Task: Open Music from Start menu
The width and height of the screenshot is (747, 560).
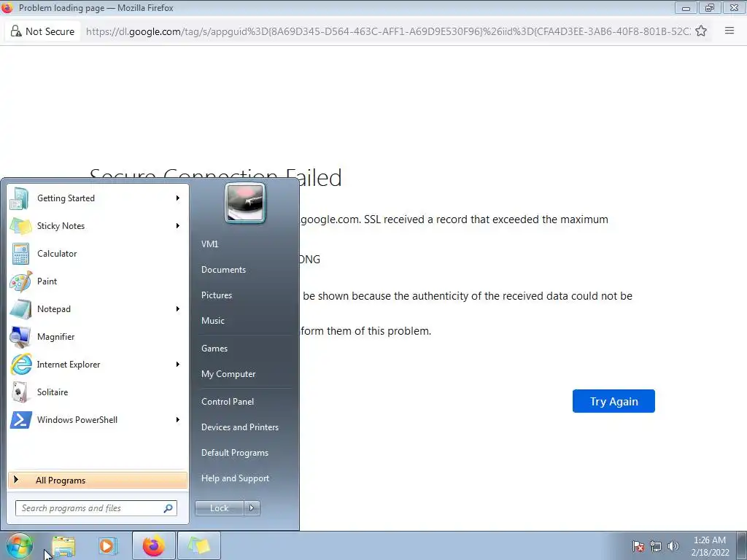Action: click(212, 321)
